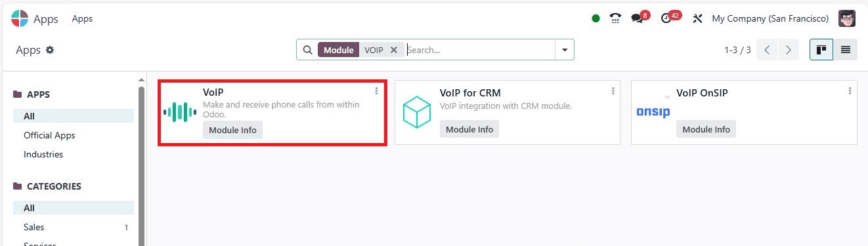Open the VoIP phone softphone icon

(x=615, y=18)
